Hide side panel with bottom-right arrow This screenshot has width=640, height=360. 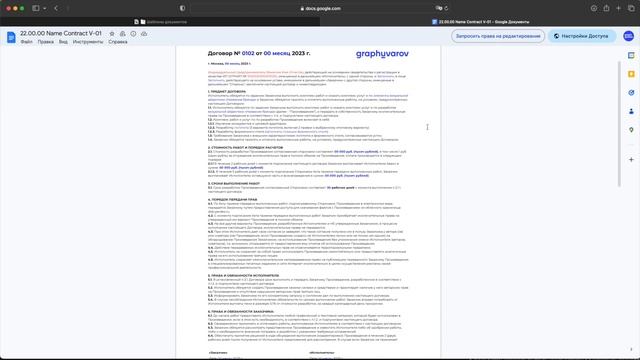(x=631, y=349)
